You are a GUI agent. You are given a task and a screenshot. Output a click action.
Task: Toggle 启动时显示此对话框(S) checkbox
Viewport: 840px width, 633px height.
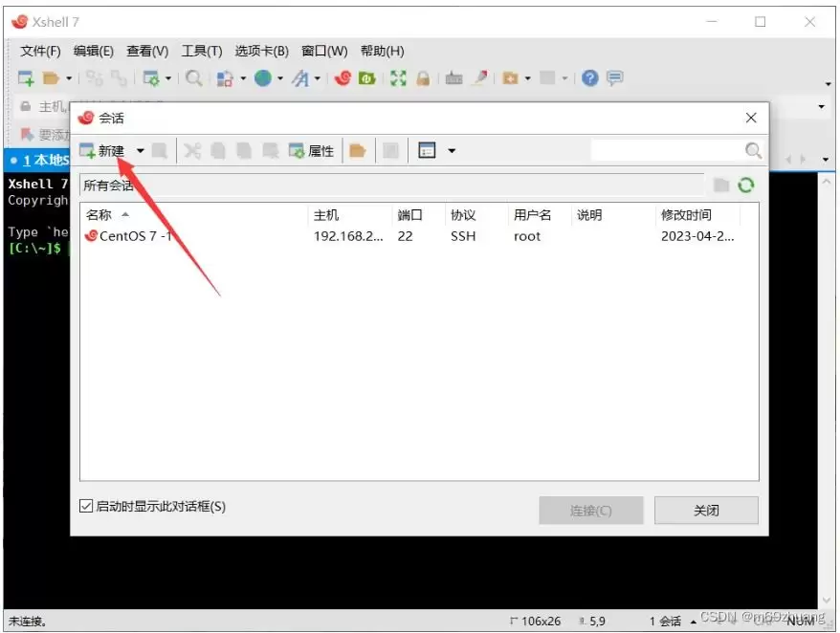click(x=86, y=506)
